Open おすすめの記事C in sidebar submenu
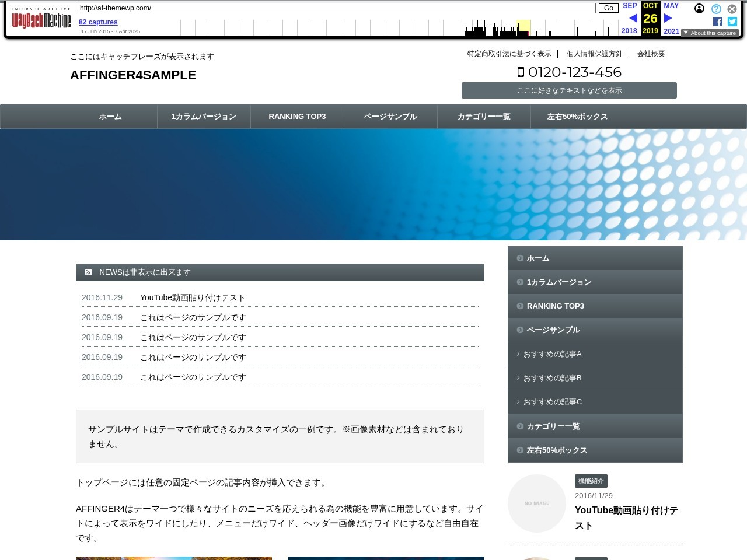The image size is (747, 560). (x=552, y=402)
